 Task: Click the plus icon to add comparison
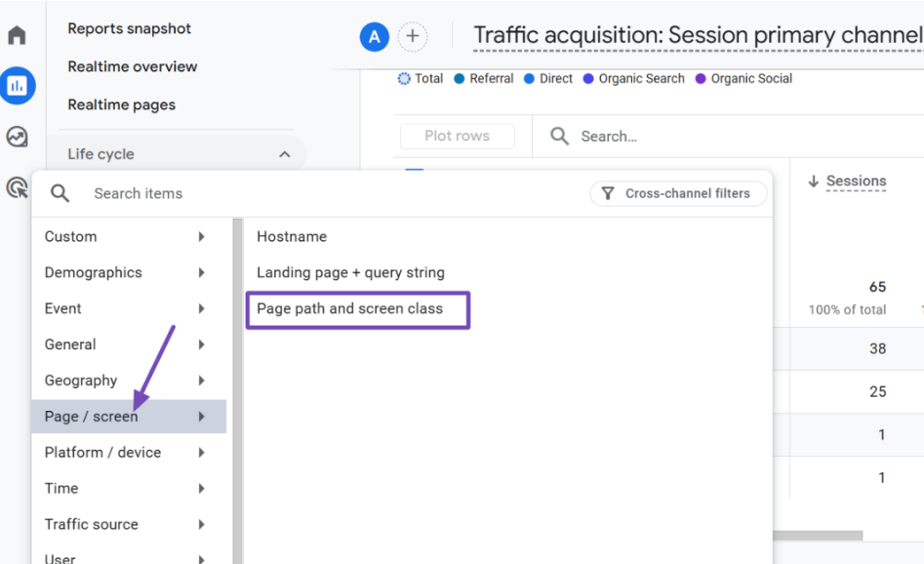pos(413,37)
